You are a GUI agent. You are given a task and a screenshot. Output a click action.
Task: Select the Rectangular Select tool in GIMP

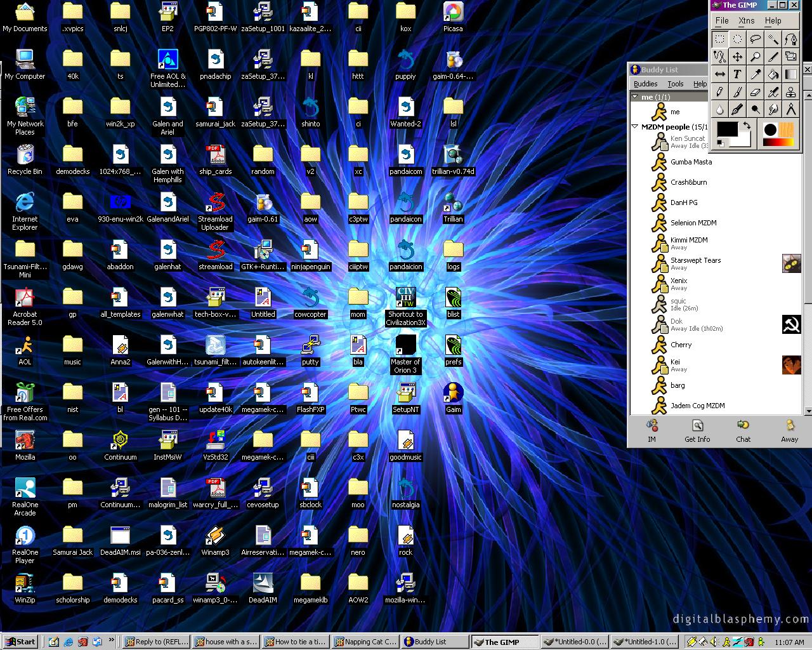720,39
